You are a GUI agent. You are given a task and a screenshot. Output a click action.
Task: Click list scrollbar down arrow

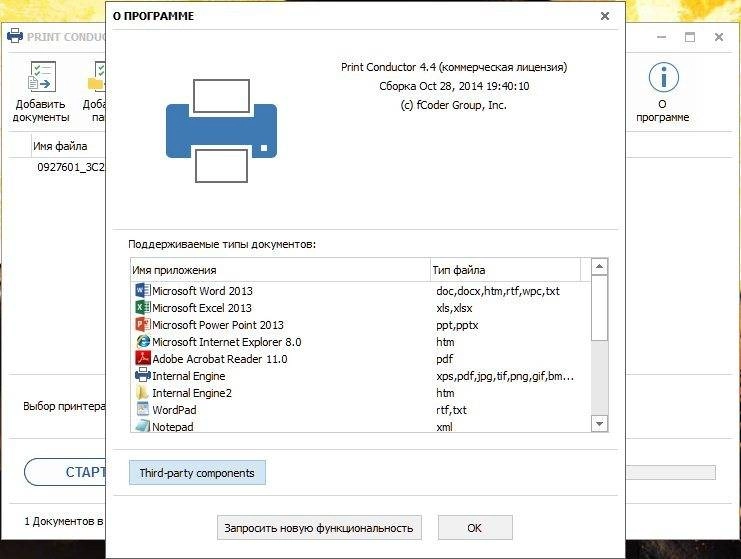click(599, 423)
